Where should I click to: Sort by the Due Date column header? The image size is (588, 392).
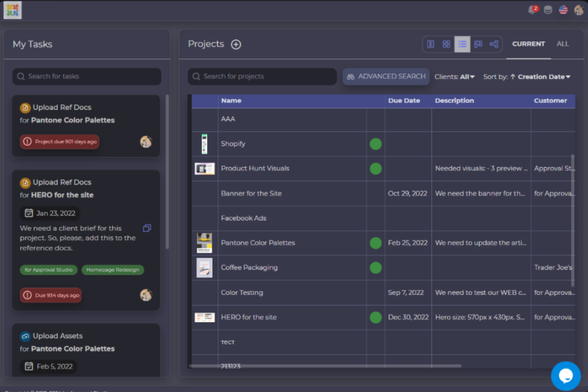[x=404, y=101]
